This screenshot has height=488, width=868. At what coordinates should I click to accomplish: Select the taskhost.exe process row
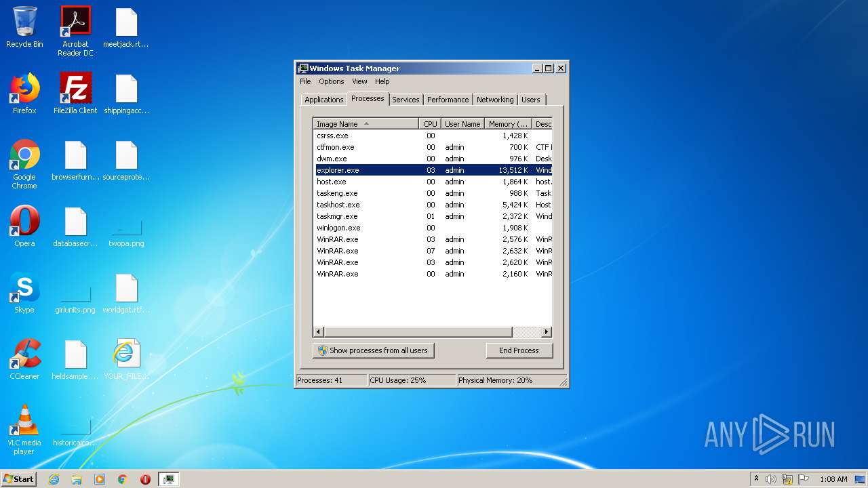tap(433, 205)
